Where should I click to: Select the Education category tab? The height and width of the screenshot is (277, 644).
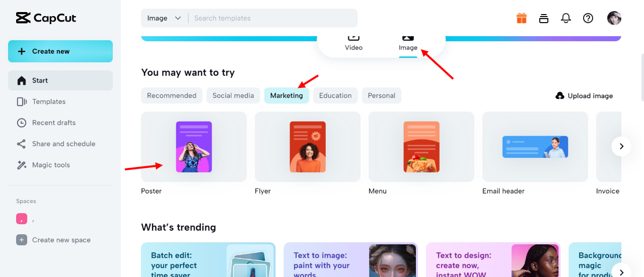click(x=335, y=96)
